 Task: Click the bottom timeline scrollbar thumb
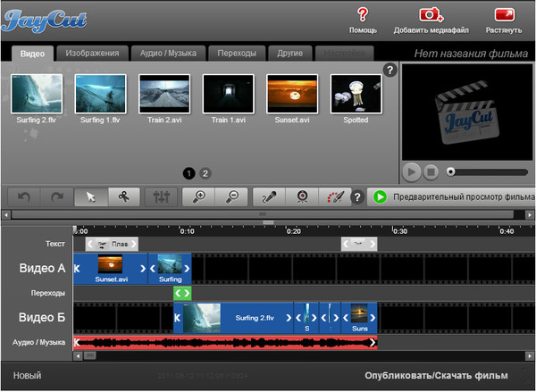[x=90, y=355]
